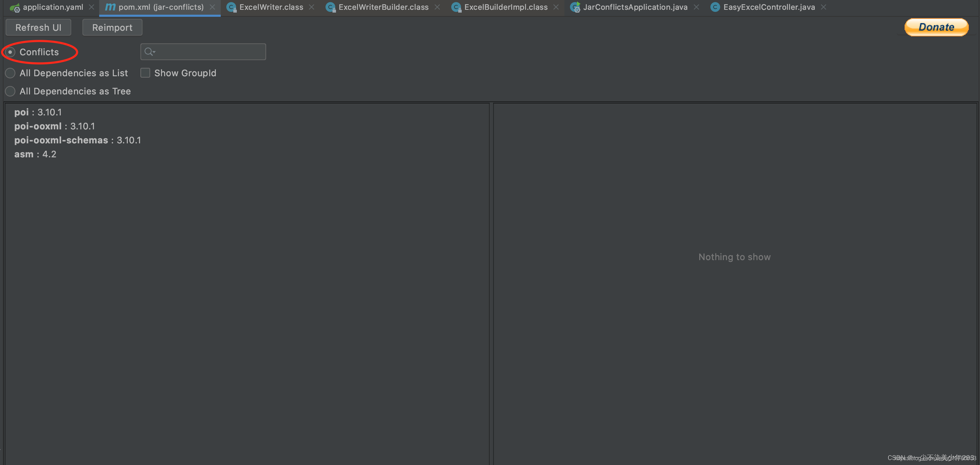Select All Dependencies as List option
This screenshot has width=980, height=465.
[10, 73]
